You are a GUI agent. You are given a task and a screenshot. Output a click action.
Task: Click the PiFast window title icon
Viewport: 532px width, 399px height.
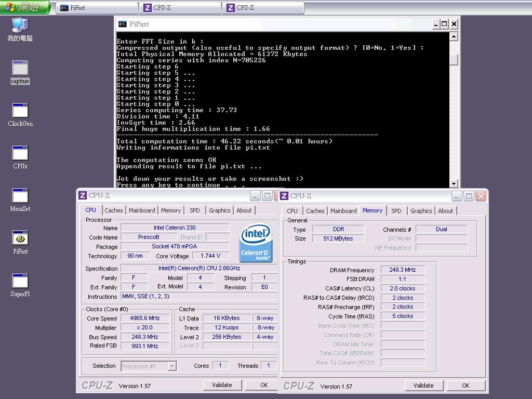pos(122,24)
